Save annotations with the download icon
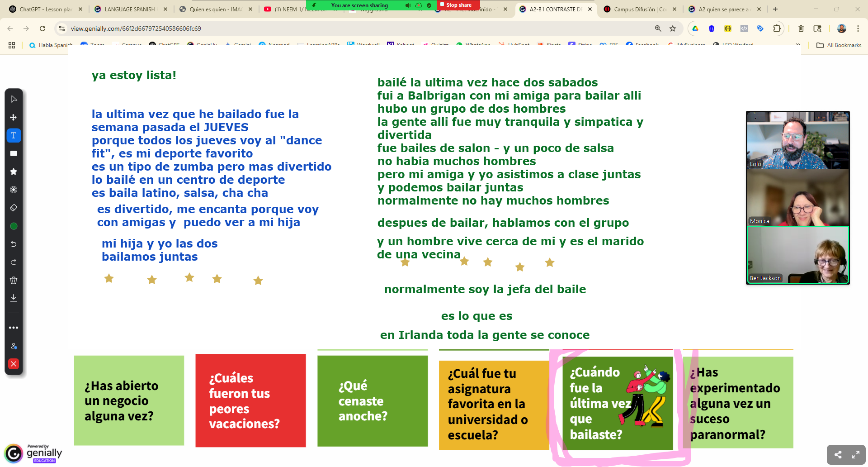 (x=14, y=298)
